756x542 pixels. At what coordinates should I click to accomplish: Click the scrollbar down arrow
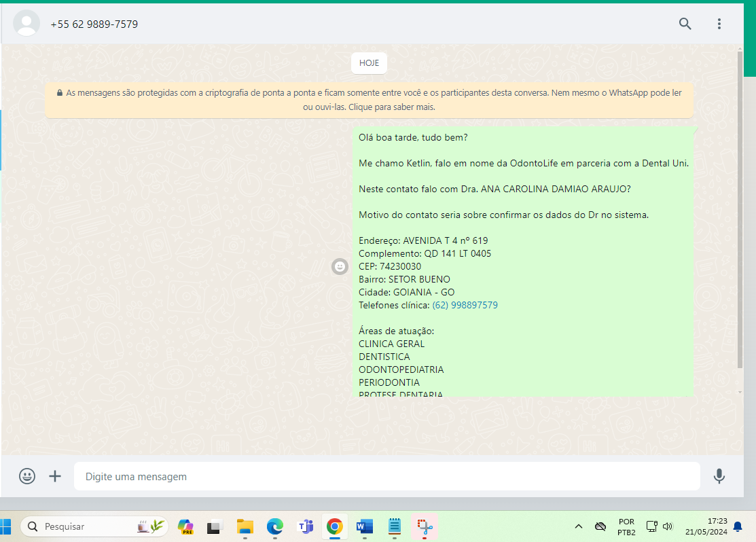[x=740, y=392]
